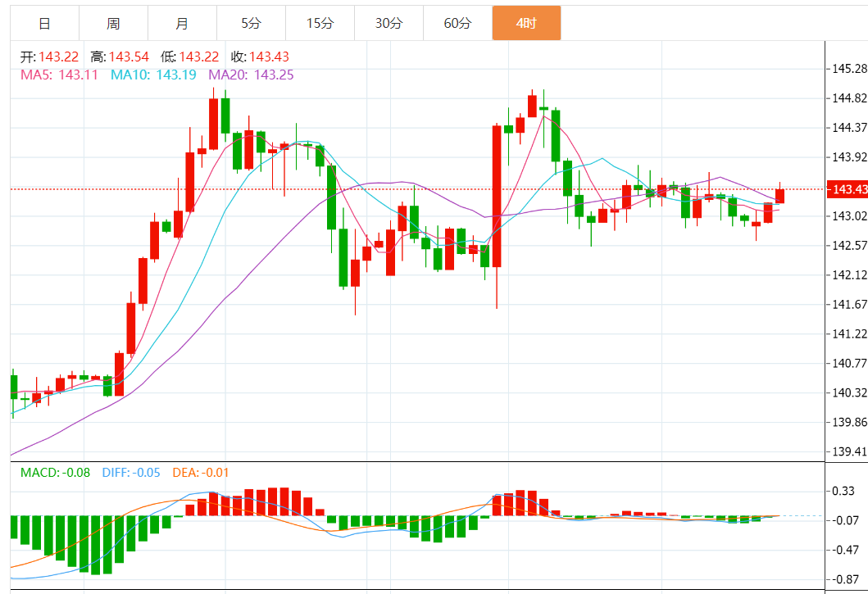Click the 141.67 price axis label
Image resolution: width=868 pixels, height=594 pixels.
tap(849, 304)
